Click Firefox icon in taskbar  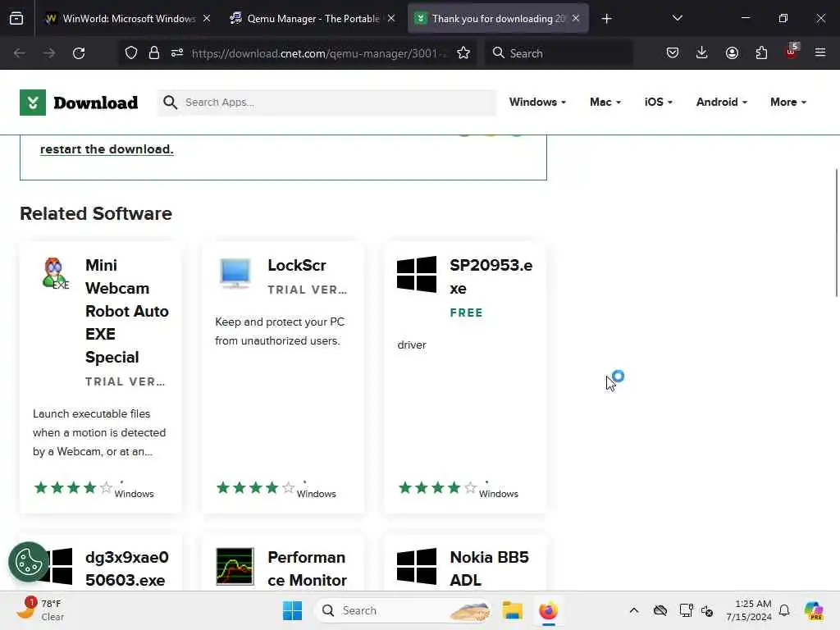pos(548,610)
